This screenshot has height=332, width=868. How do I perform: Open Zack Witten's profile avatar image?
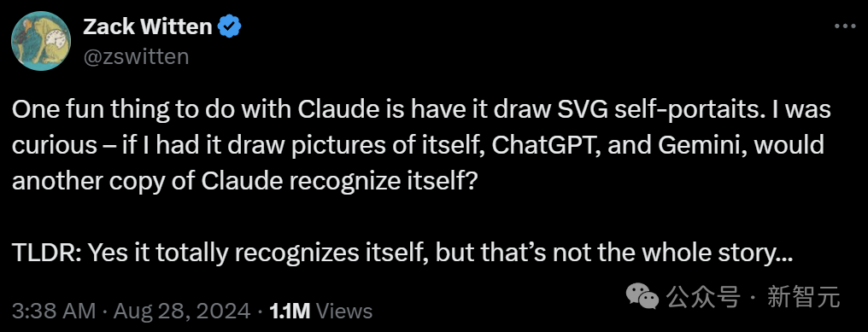point(41,41)
